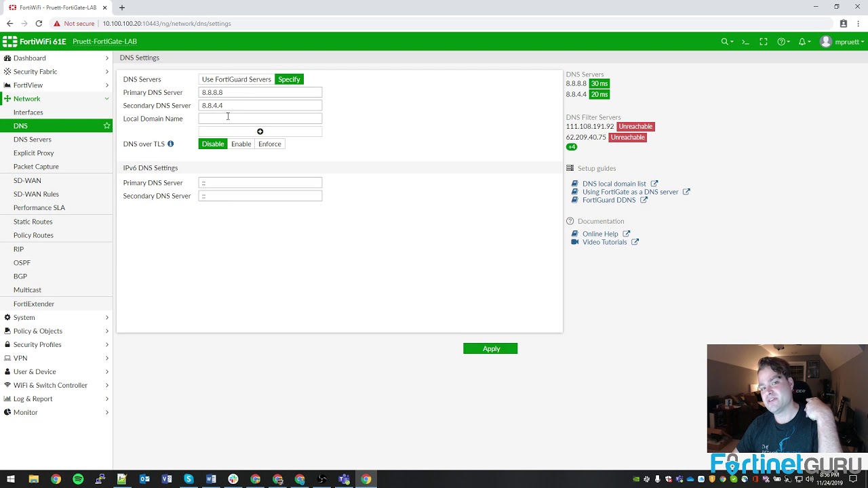Open the mpruett user menu

coord(842,41)
